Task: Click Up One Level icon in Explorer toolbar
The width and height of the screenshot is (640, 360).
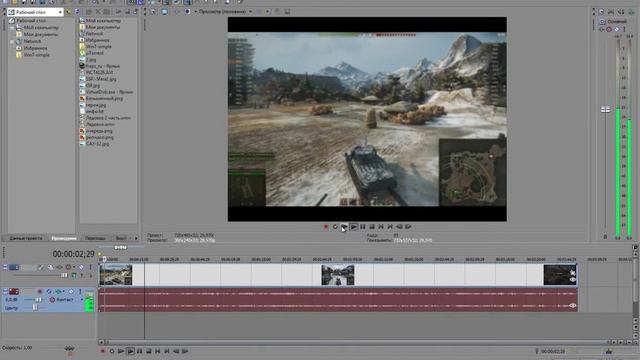Action: click(69, 12)
